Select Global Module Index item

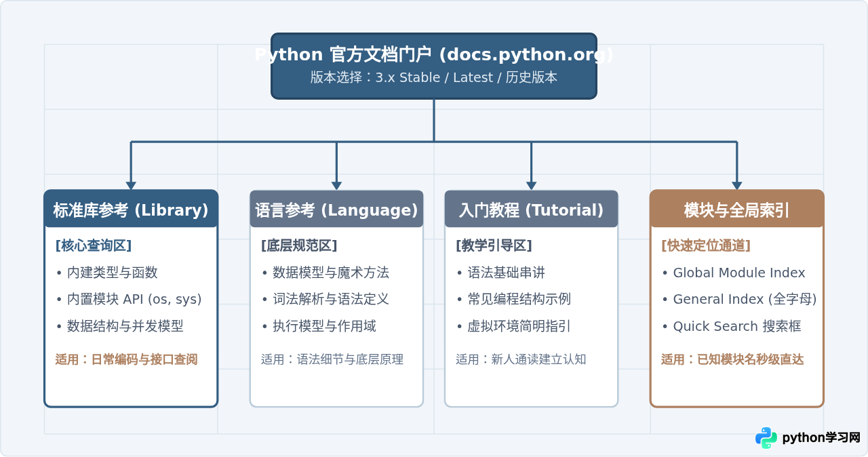pos(733,273)
